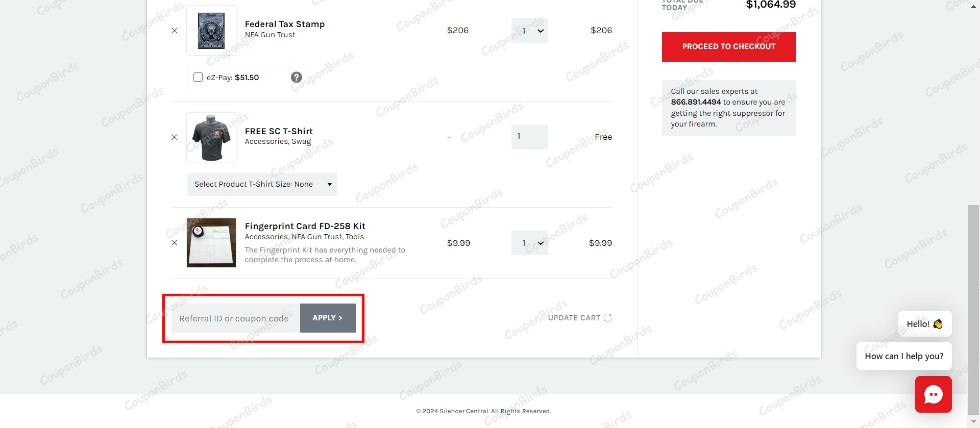Remove FREE SC T-Shirt from cart
The width and height of the screenshot is (980, 428).
[175, 137]
